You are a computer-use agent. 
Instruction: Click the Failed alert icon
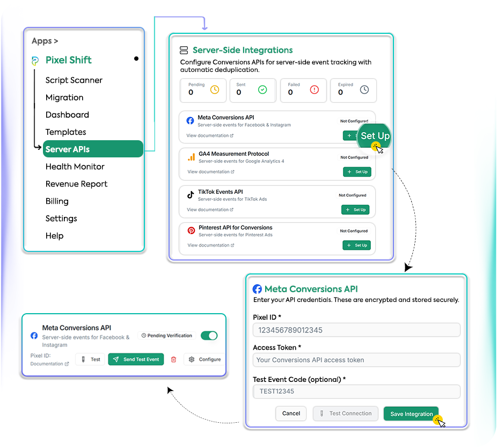314,90
